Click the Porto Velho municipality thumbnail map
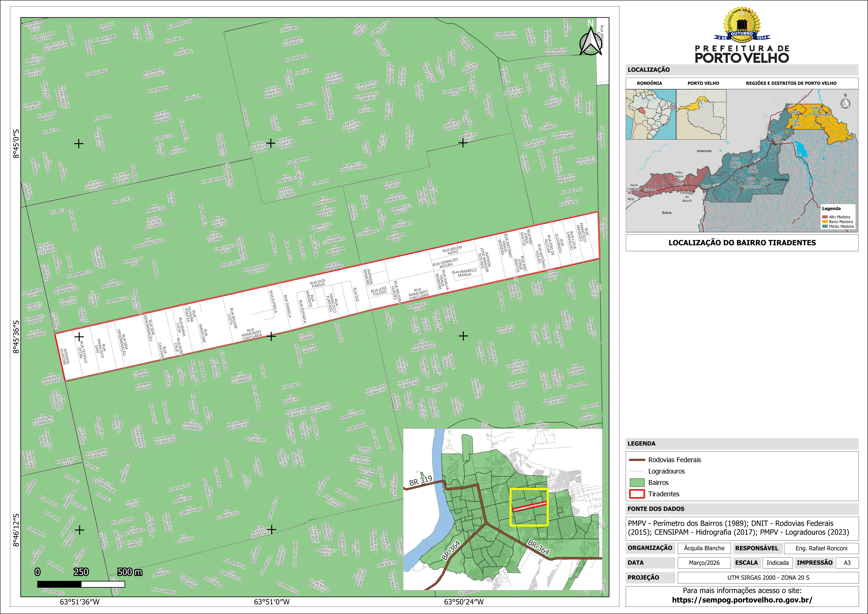The image size is (868, 614). click(701, 114)
